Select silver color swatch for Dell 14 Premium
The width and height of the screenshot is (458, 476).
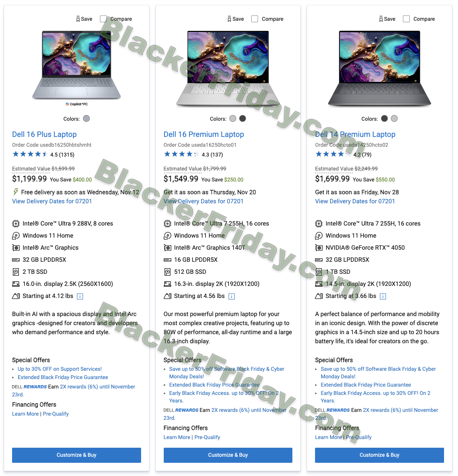[x=394, y=118]
